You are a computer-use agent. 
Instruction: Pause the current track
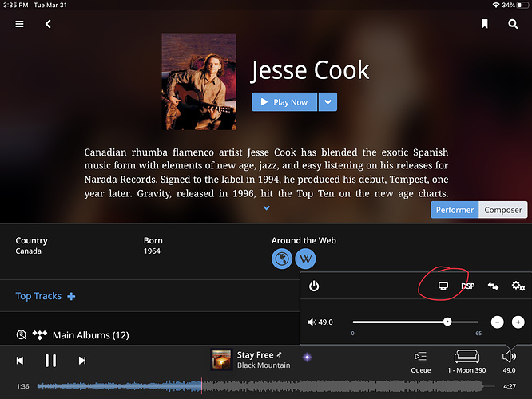pos(50,361)
